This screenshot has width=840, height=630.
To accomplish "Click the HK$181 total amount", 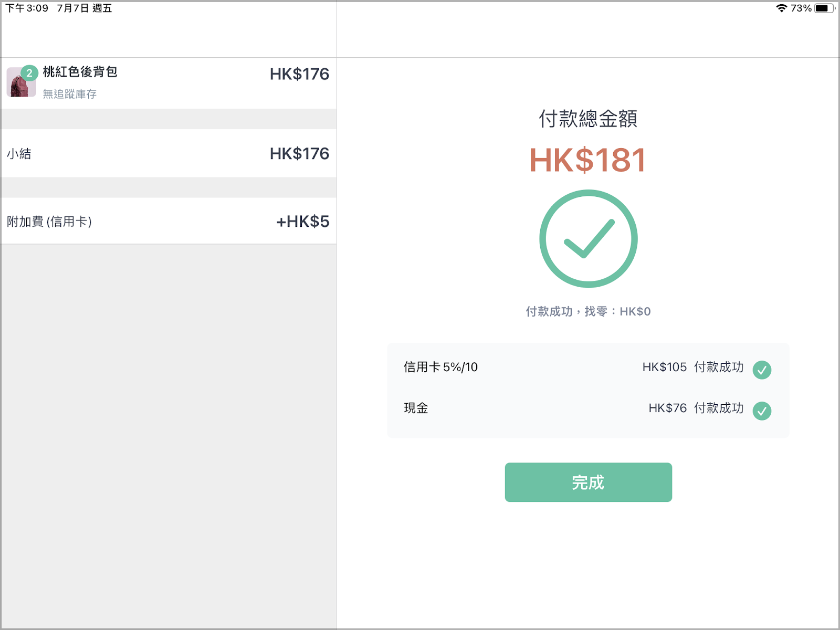I will [587, 160].
